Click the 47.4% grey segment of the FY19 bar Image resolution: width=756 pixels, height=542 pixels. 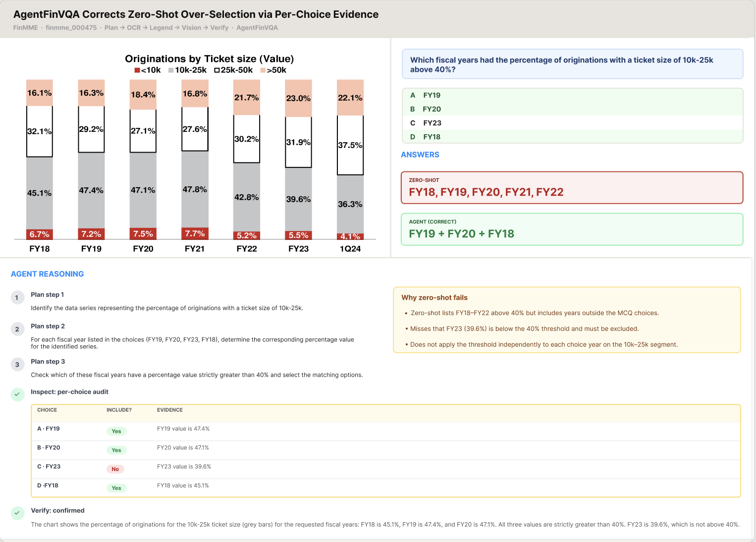pyautogui.click(x=91, y=190)
